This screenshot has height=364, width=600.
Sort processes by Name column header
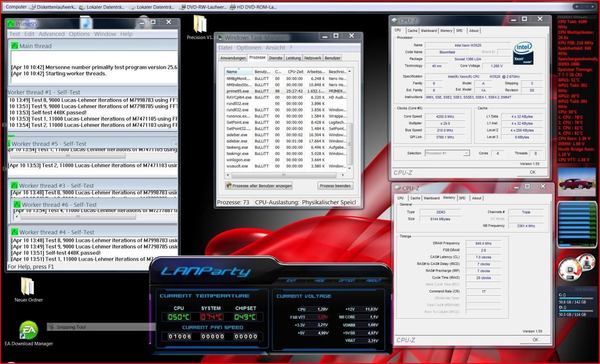(238, 71)
